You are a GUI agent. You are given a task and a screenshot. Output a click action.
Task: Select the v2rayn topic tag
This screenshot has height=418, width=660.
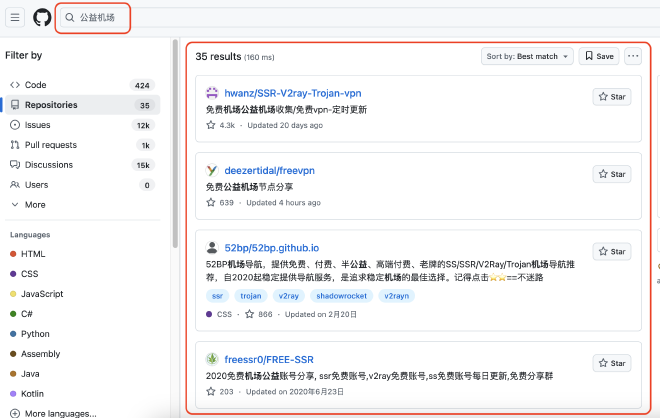(397, 296)
